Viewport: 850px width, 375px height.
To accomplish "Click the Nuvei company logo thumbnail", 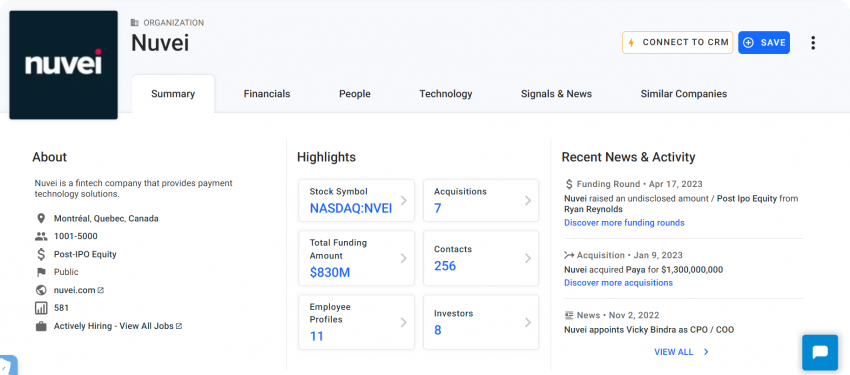I will (63, 65).
